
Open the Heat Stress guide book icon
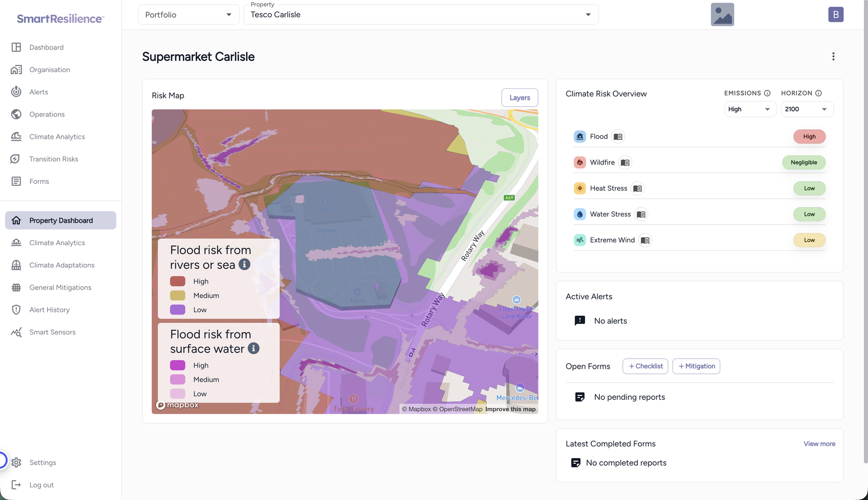637,188
